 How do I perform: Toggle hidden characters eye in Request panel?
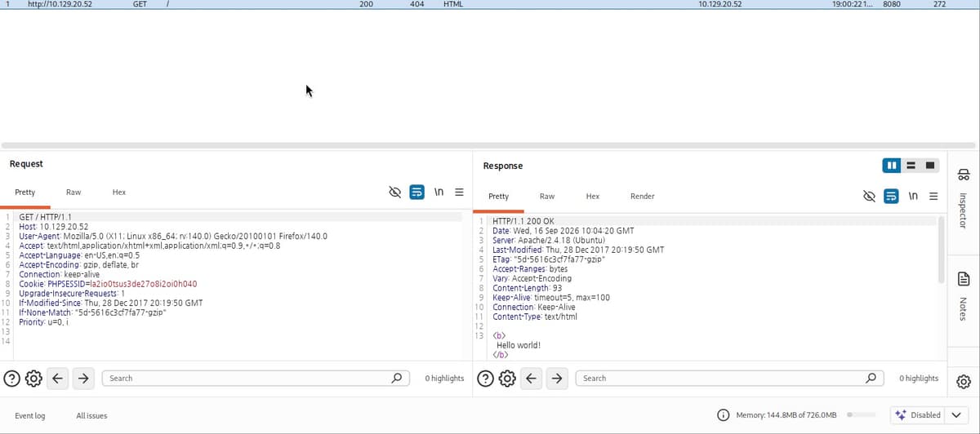tap(394, 193)
